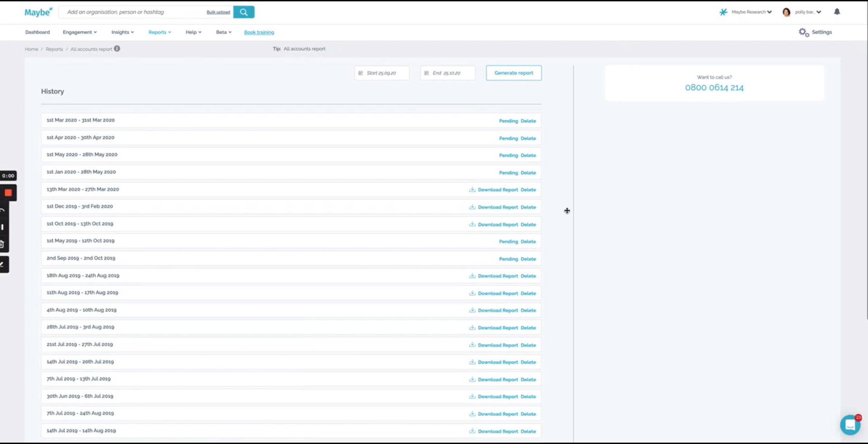Expand the Help menu
The width and height of the screenshot is (868, 444).
click(194, 32)
